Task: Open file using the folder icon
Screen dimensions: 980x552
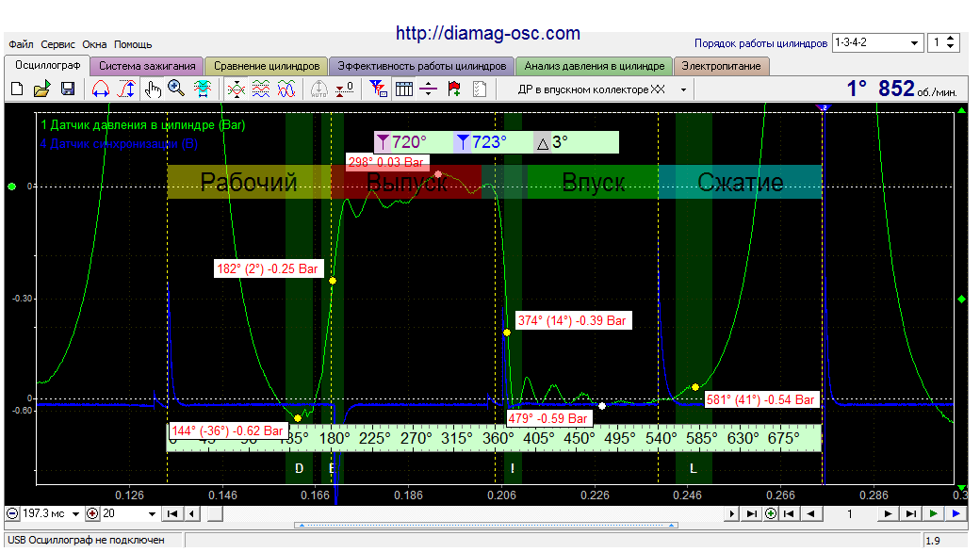Action: (41, 89)
